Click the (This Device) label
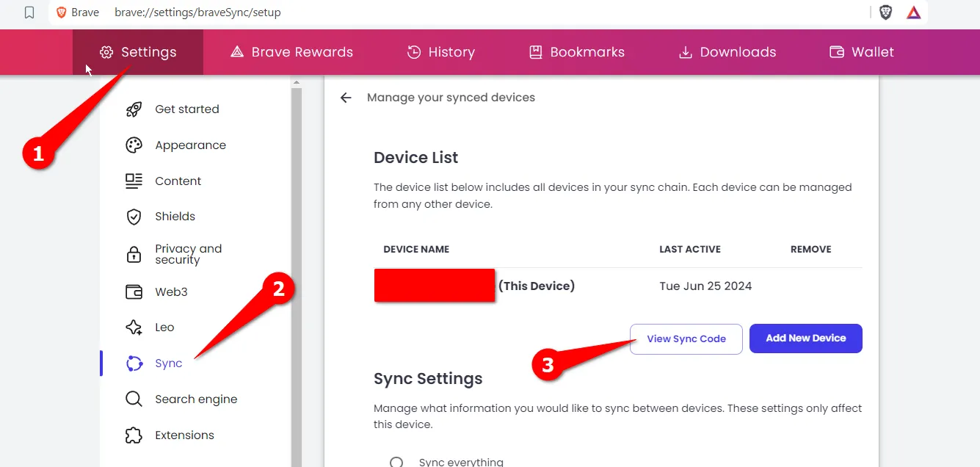The width and height of the screenshot is (980, 467). (537, 286)
